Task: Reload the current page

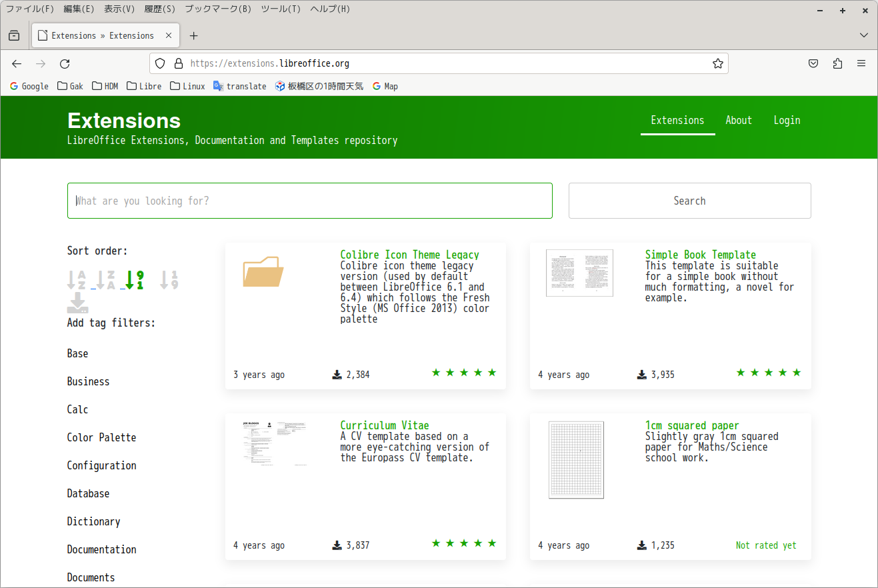Action: tap(65, 63)
